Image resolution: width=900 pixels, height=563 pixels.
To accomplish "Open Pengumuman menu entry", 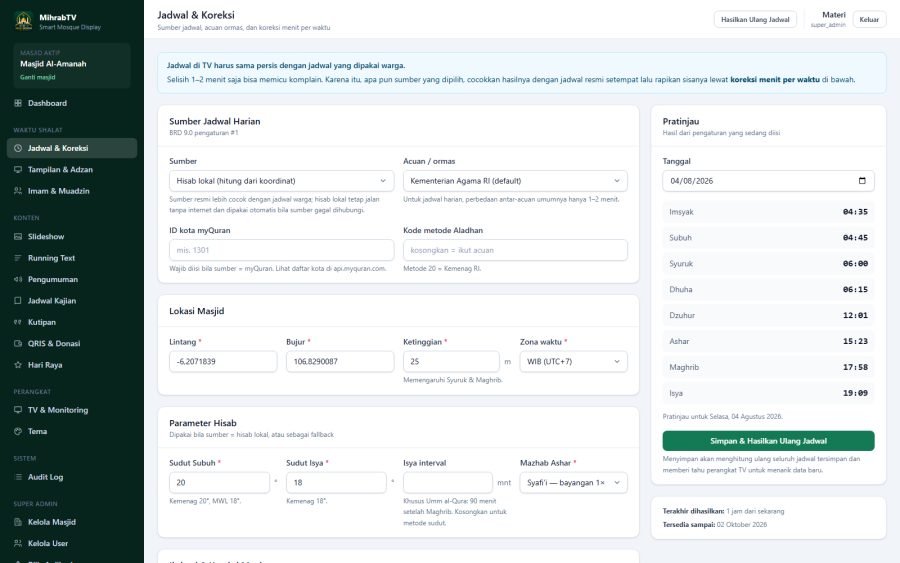I will [72, 279].
